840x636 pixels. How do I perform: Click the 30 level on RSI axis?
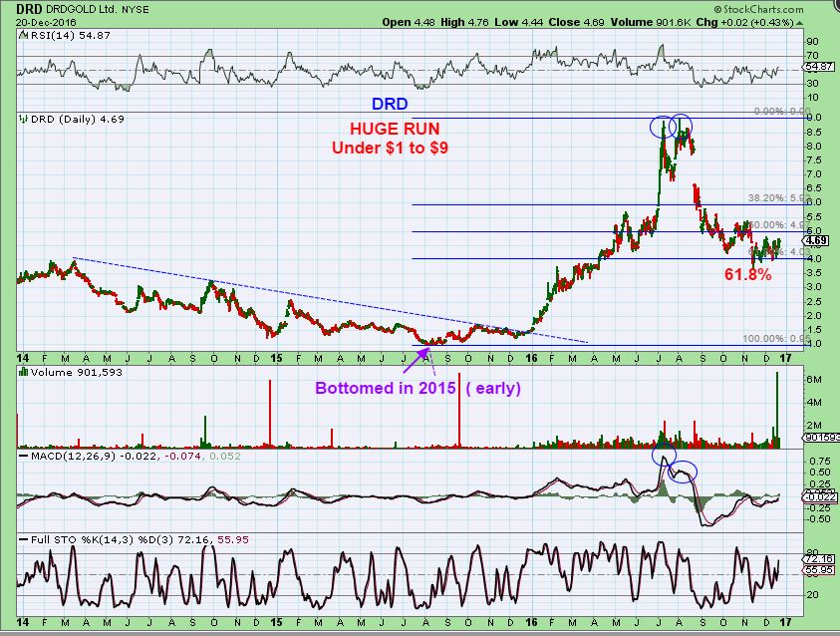[x=813, y=84]
